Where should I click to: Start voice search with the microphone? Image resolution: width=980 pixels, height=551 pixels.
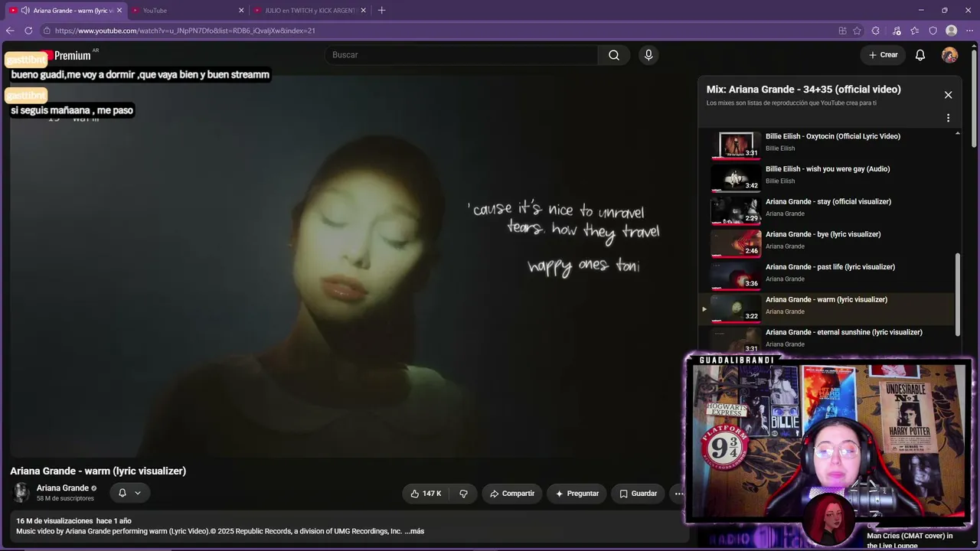pyautogui.click(x=648, y=55)
